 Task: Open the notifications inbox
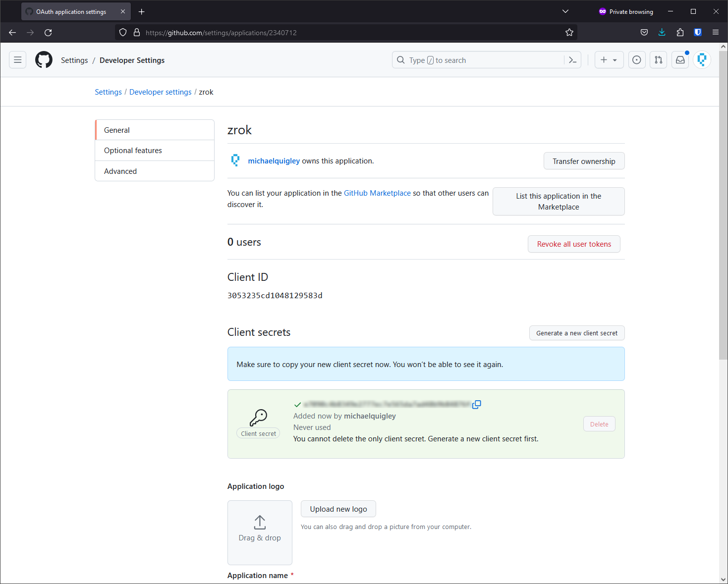click(x=680, y=60)
